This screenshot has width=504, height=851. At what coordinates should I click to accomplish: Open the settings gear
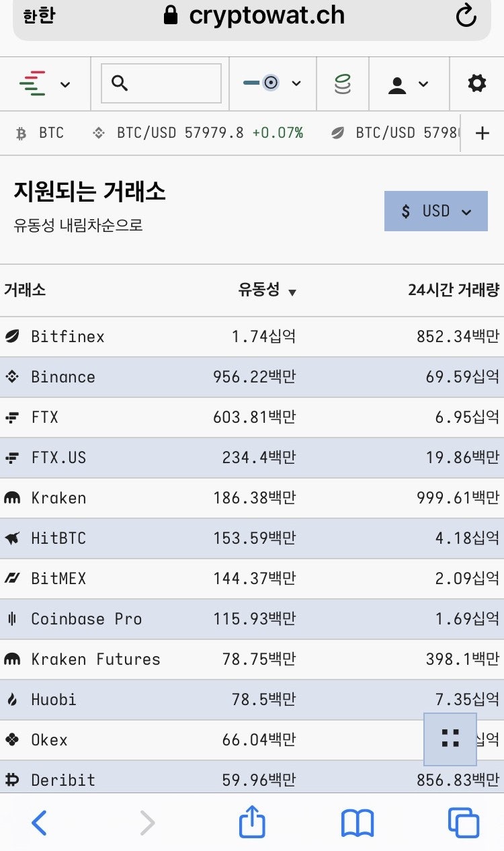tap(476, 83)
